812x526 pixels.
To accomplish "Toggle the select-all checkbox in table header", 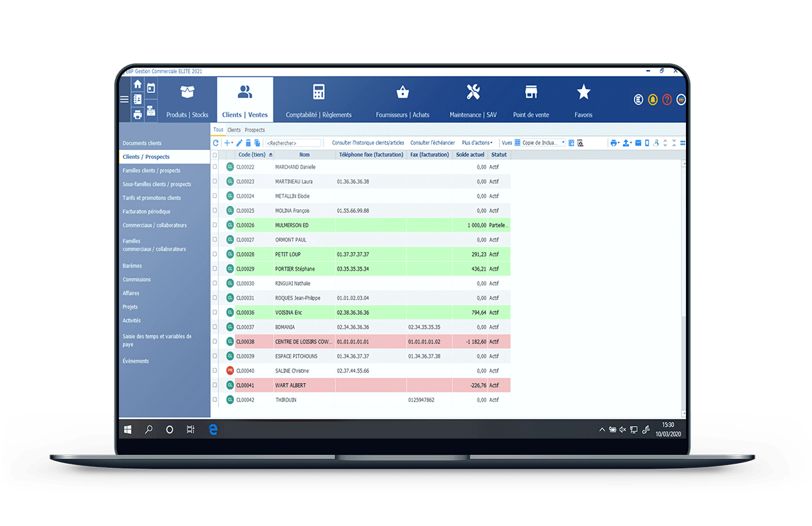I will point(215,155).
